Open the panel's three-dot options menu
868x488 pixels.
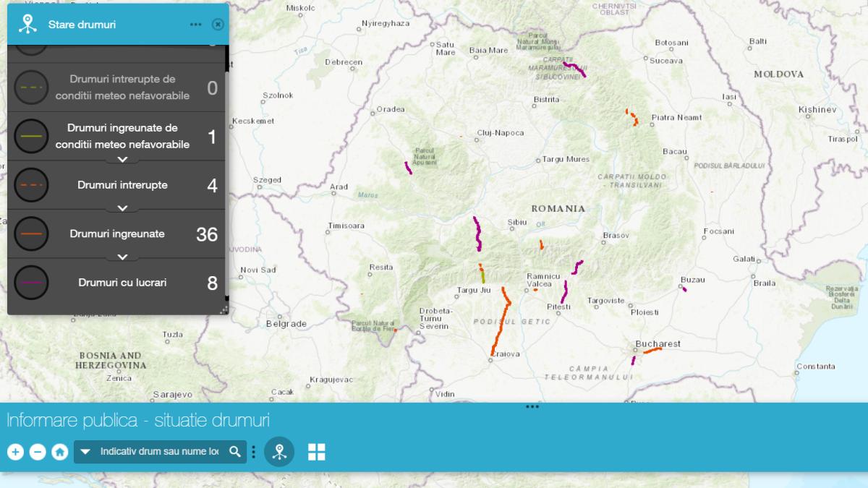point(195,25)
